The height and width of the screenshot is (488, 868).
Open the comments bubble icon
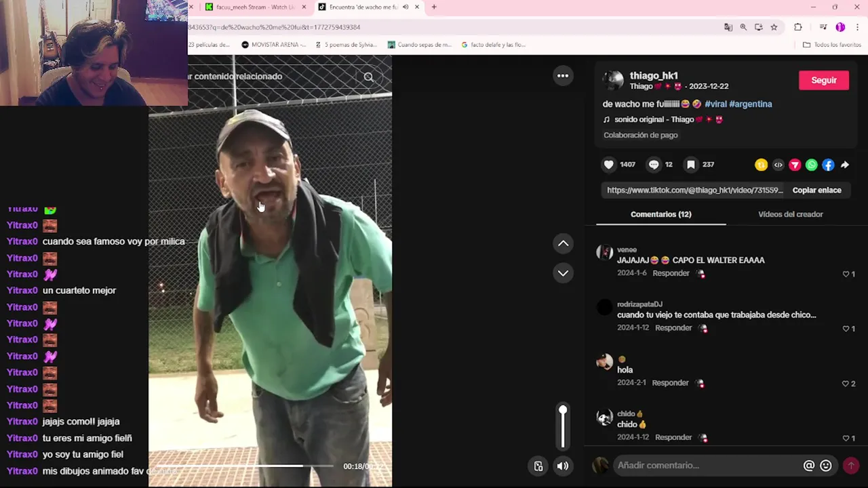(654, 165)
